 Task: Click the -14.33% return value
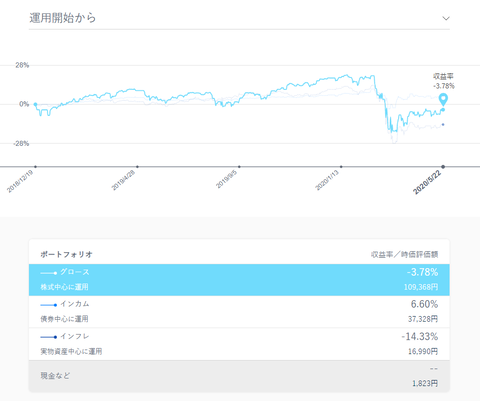click(x=420, y=336)
